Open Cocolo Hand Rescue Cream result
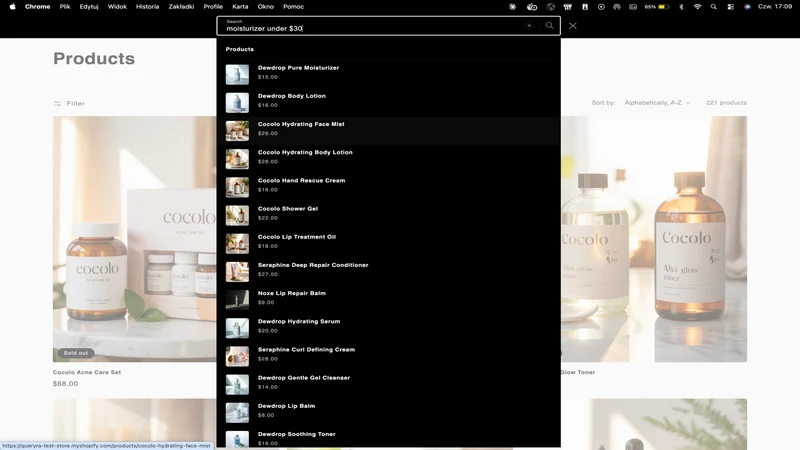Image resolution: width=800 pixels, height=450 pixels. (x=388, y=187)
